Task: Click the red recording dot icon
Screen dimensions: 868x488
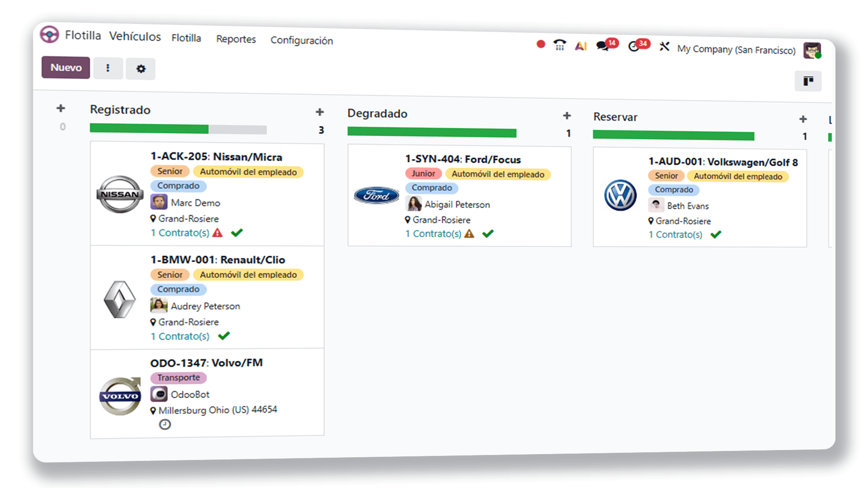Action: (541, 44)
